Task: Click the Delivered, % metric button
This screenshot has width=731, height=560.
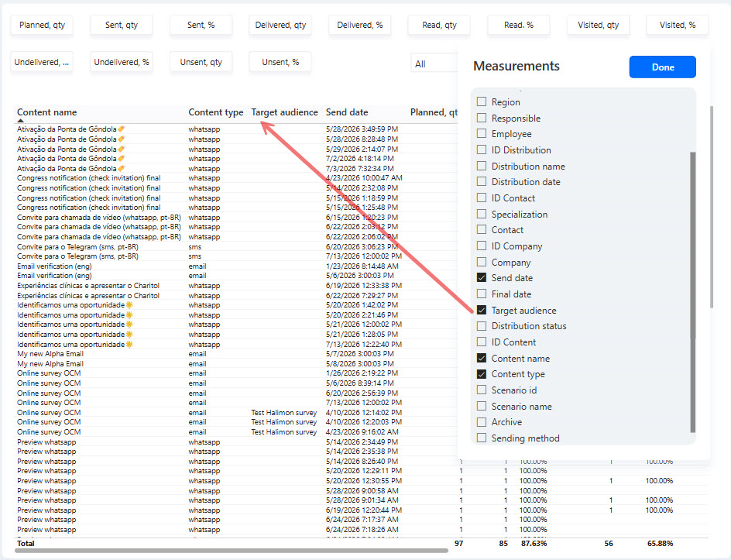Action: click(359, 26)
